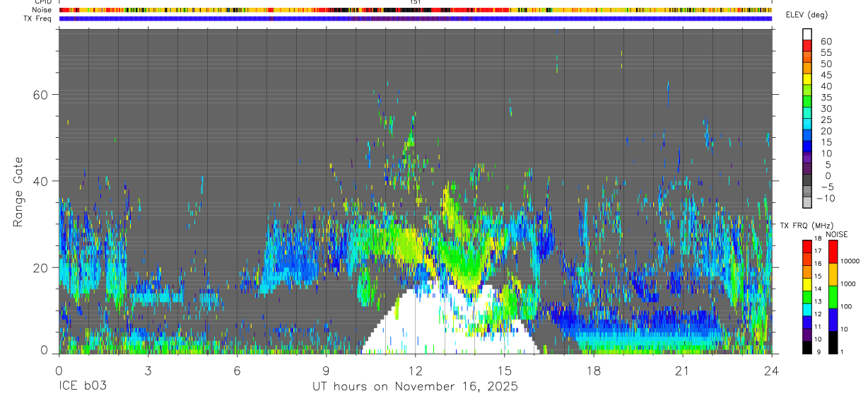Image resolution: width=868 pixels, height=401 pixels.
Task: Click the blue TX Freq strip above the plot
Action: 416,18
